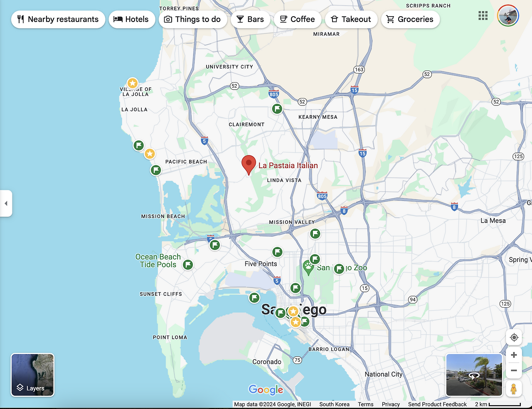The height and width of the screenshot is (409, 532).
Task: Click the zoom in plus control
Action: tap(514, 355)
